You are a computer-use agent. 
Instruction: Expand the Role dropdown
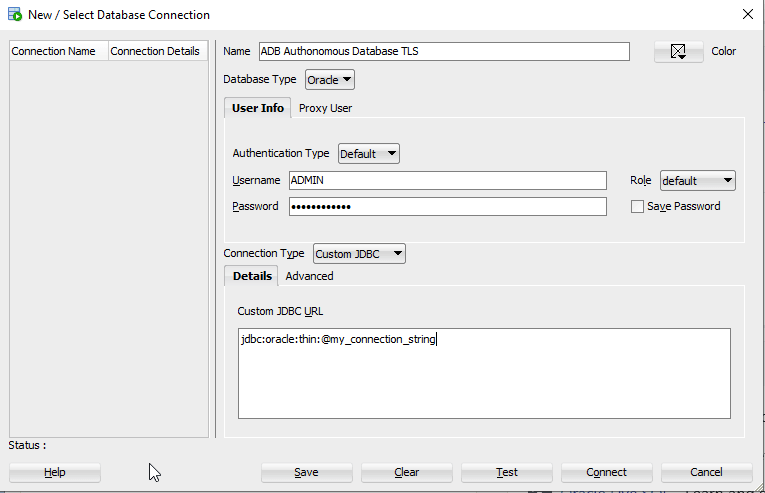point(697,181)
